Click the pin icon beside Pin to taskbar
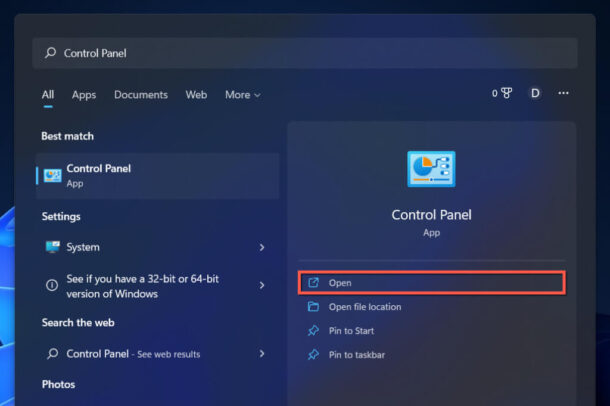Image resolution: width=610 pixels, height=406 pixels. click(x=313, y=355)
